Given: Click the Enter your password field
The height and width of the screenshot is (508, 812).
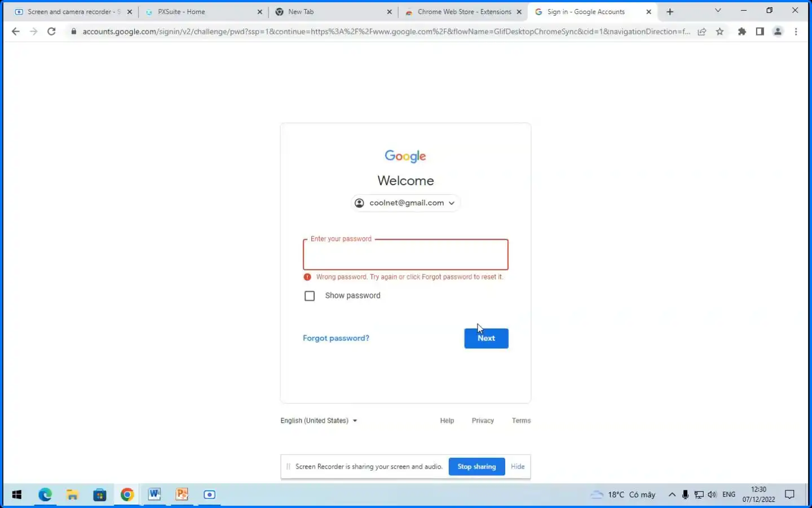Looking at the screenshot, I should point(405,255).
